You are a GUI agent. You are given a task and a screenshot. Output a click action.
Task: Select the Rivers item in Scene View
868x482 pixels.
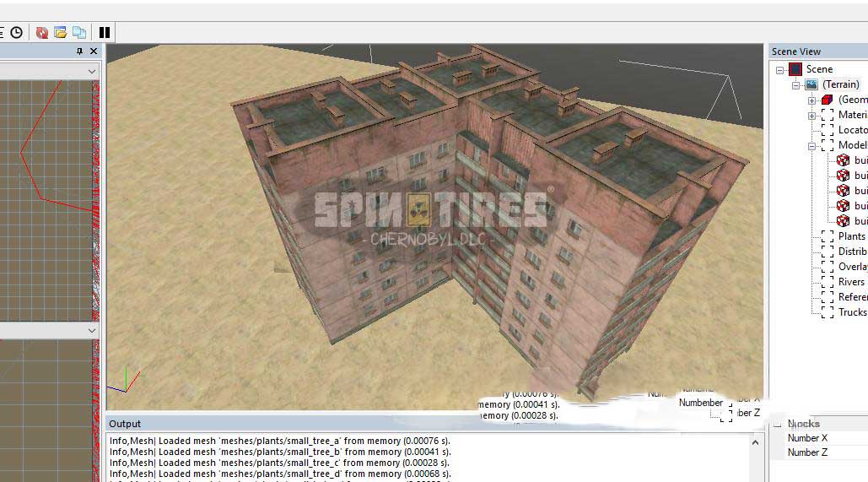[x=851, y=282]
